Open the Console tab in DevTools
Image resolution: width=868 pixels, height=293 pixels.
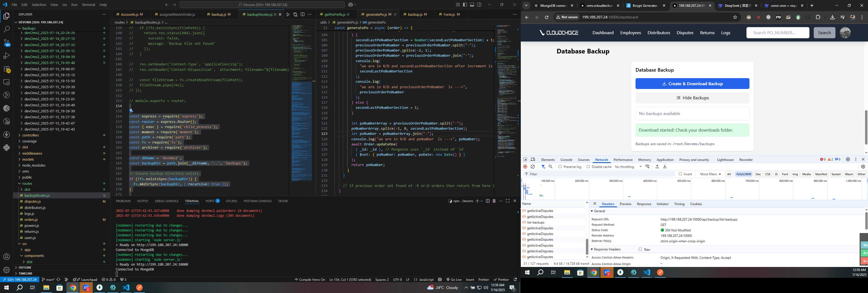[566, 160]
